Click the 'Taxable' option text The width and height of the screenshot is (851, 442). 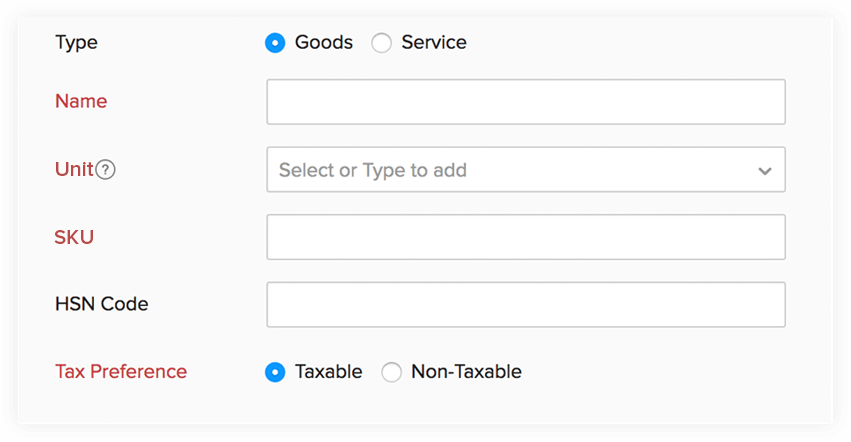tap(328, 372)
